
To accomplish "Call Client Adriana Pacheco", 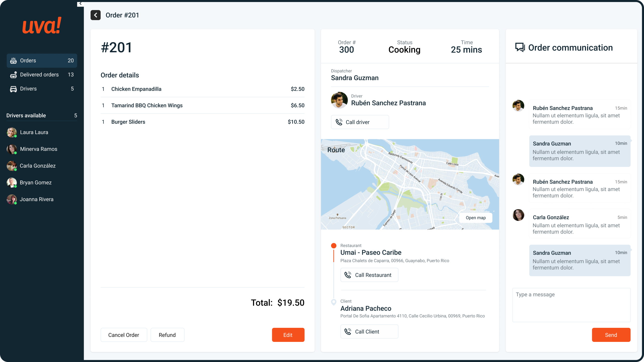I will (369, 332).
